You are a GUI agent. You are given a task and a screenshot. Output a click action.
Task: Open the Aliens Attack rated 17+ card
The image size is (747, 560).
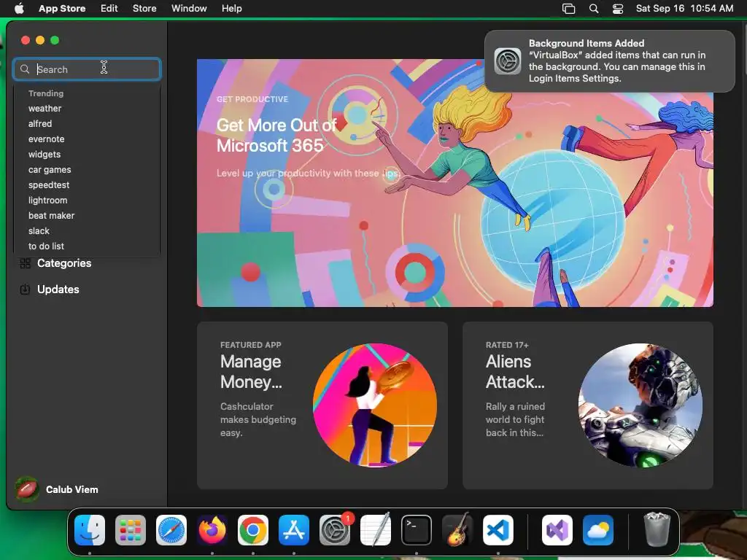pos(588,405)
